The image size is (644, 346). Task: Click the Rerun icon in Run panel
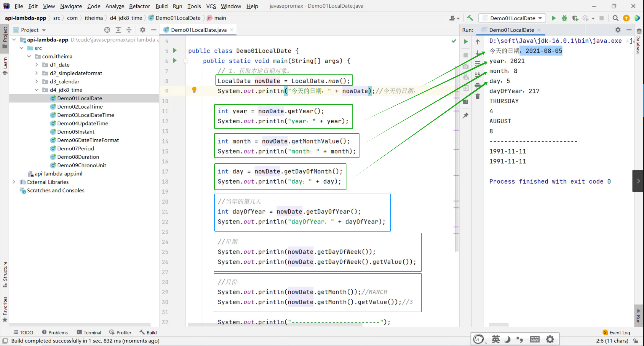tap(466, 42)
